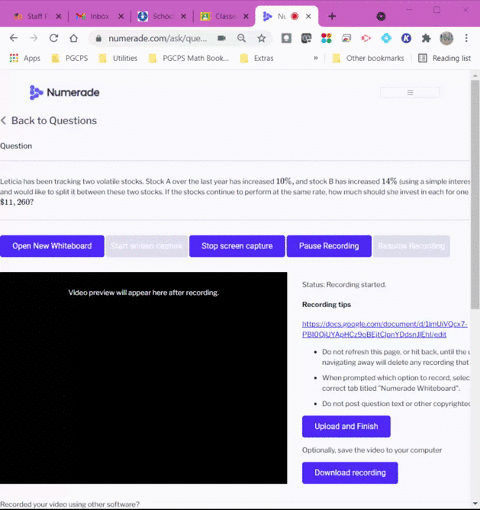The image size is (480, 510).
Task: Open the PGCPS bookmarks folder
Action: coord(70,58)
